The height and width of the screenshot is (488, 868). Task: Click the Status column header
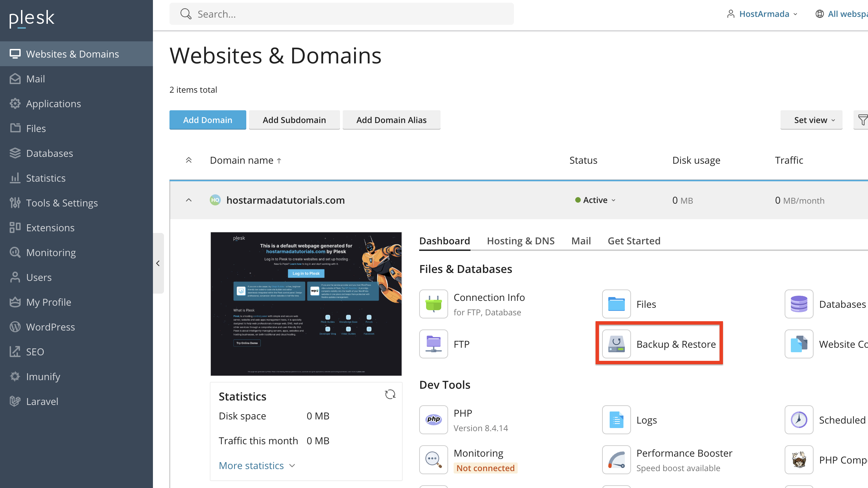click(583, 160)
